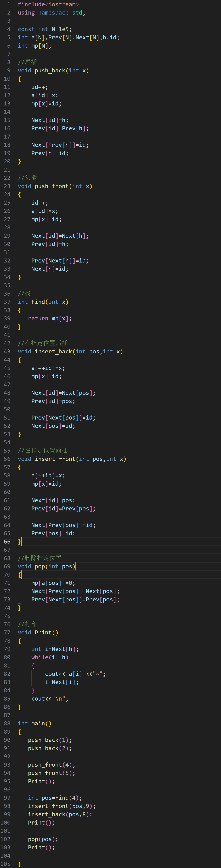Click the 'Next[id]=Next[h];' statement

tap(60, 236)
